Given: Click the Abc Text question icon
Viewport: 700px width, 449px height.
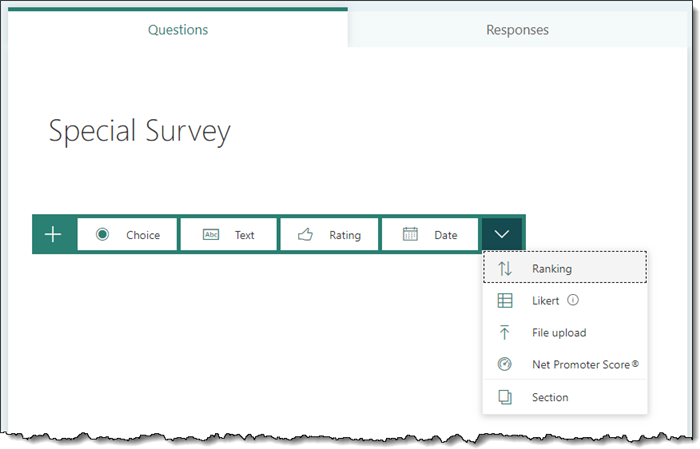Looking at the screenshot, I should click(x=211, y=235).
